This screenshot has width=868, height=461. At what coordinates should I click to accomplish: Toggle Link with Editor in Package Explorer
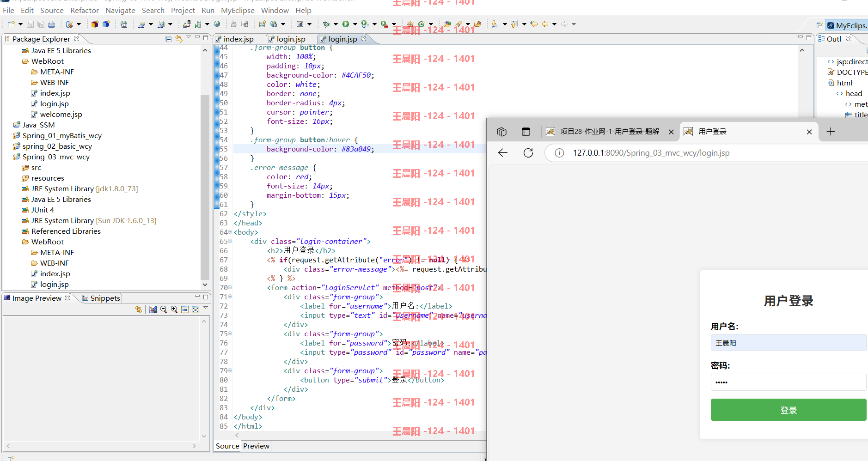click(179, 39)
